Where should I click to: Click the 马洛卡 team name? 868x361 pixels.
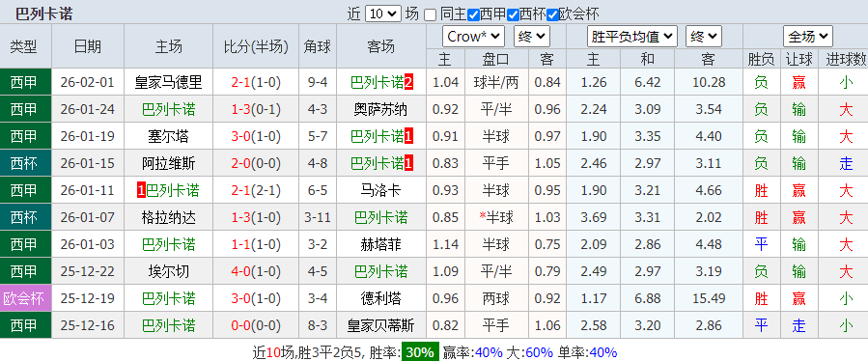click(x=380, y=190)
